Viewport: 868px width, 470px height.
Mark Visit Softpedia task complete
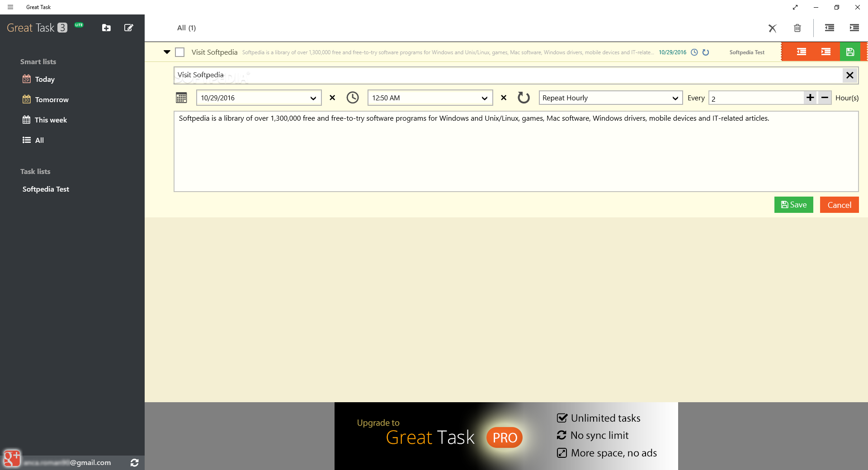click(180, 52)
